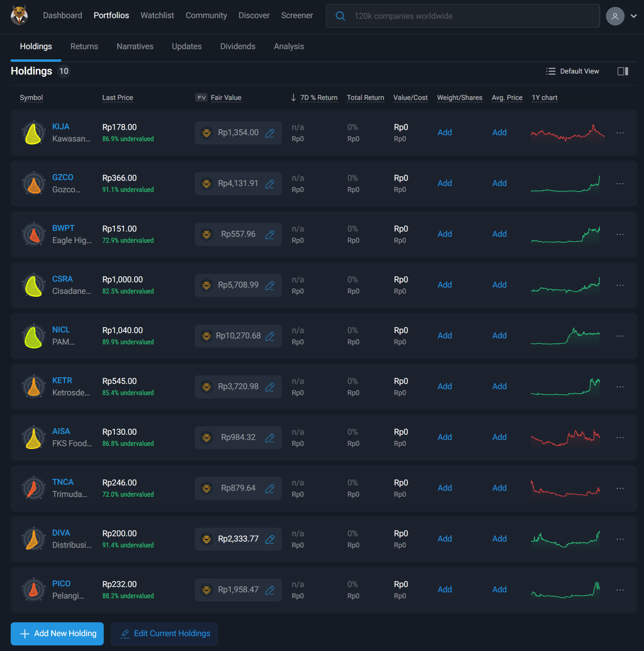Click Edit Current Holdings button

tap(164, 634)
